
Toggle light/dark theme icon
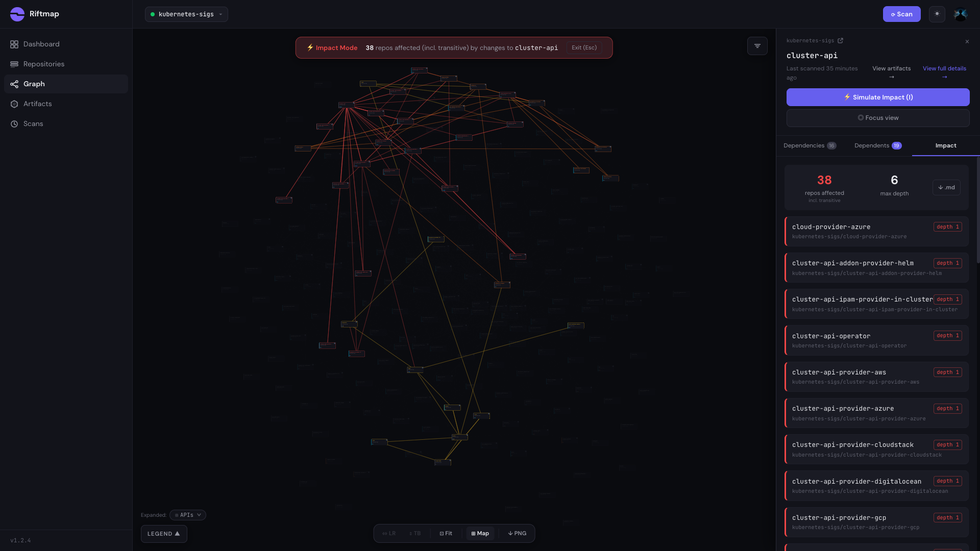pyautogui.click(x=937, y=14)
